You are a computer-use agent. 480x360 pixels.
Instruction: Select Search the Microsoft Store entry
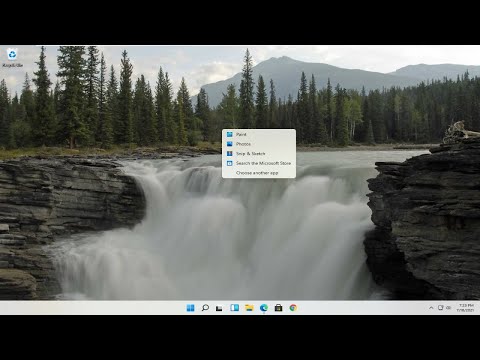[x=259, y=163]
